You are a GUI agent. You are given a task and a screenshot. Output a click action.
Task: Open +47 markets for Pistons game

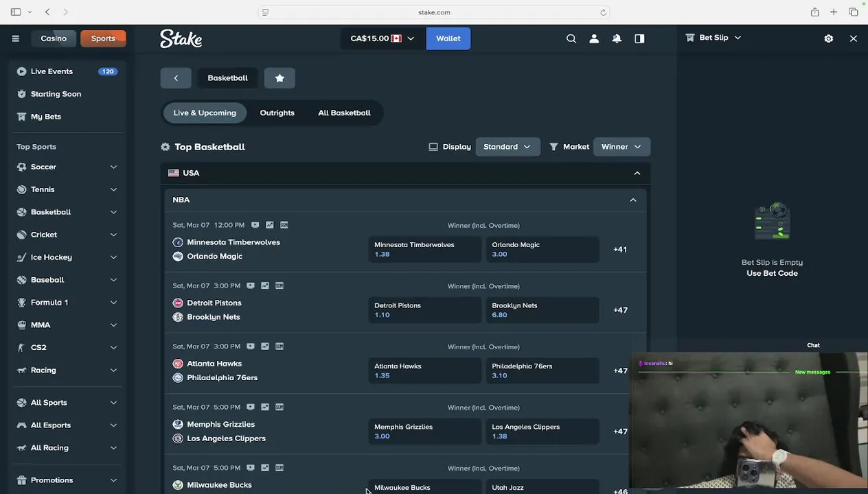pos(620,310)
